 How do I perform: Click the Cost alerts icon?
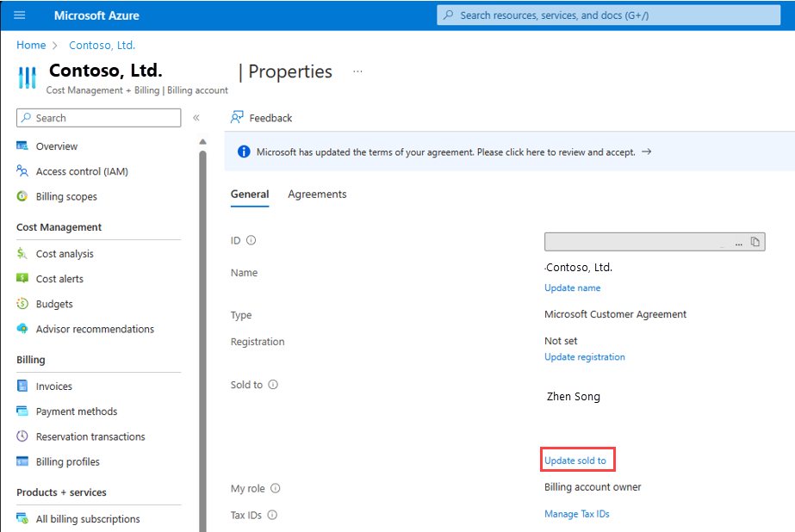pyautogui.click(x=22, y=278)
